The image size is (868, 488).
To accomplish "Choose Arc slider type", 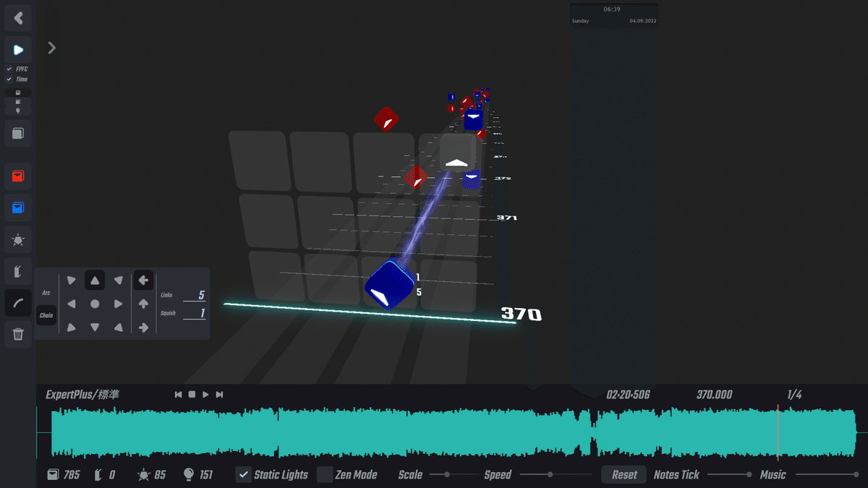I will pyautogui.click(x=46, y=293).
